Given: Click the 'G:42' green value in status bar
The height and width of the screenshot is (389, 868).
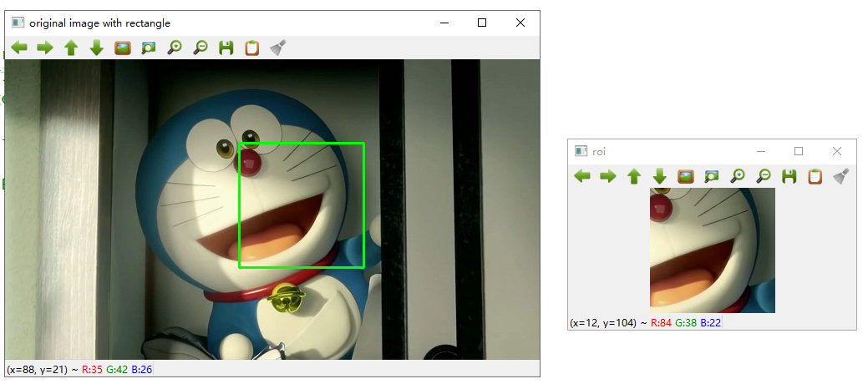Looking at the screenshot, I should pos(117,369).
